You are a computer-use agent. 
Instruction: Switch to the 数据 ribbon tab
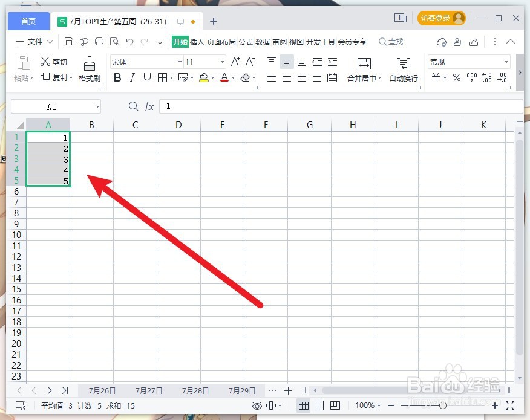261,42
